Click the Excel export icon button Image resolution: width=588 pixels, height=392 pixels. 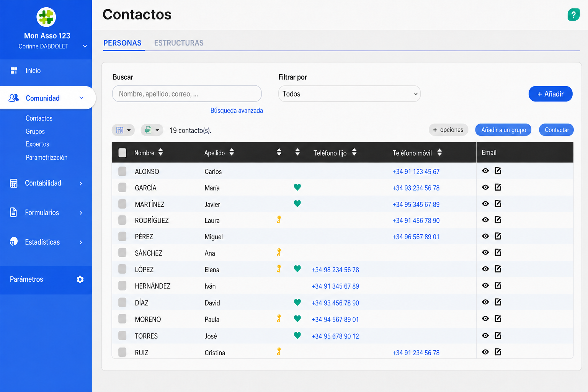point(152,130)
